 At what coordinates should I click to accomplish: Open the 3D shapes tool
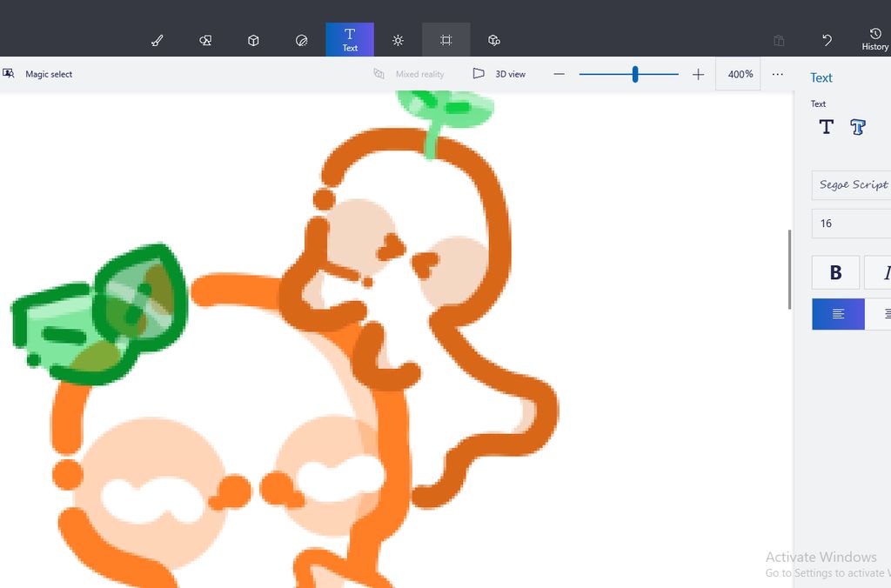click(x=253, y=40)
